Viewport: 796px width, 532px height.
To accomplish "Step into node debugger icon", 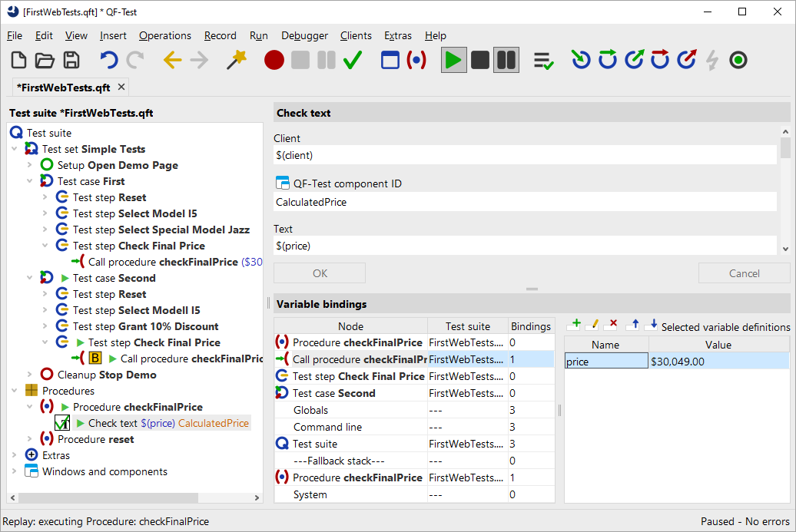I will pyautogui.click(x=581, y=59).
